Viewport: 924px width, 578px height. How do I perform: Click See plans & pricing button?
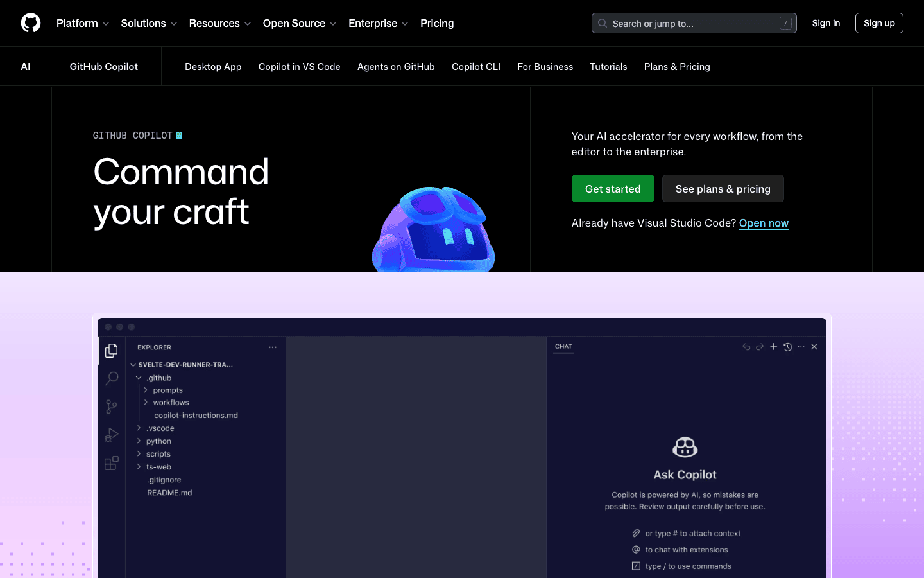coord(723,189)
